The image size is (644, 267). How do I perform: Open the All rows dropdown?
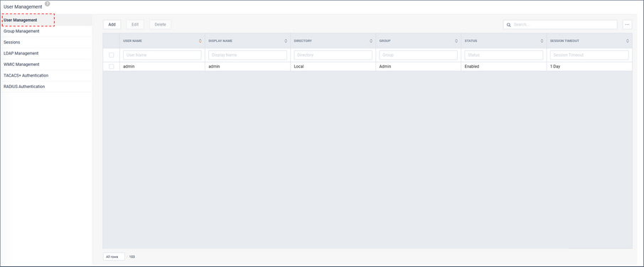[x=114, y=257]
